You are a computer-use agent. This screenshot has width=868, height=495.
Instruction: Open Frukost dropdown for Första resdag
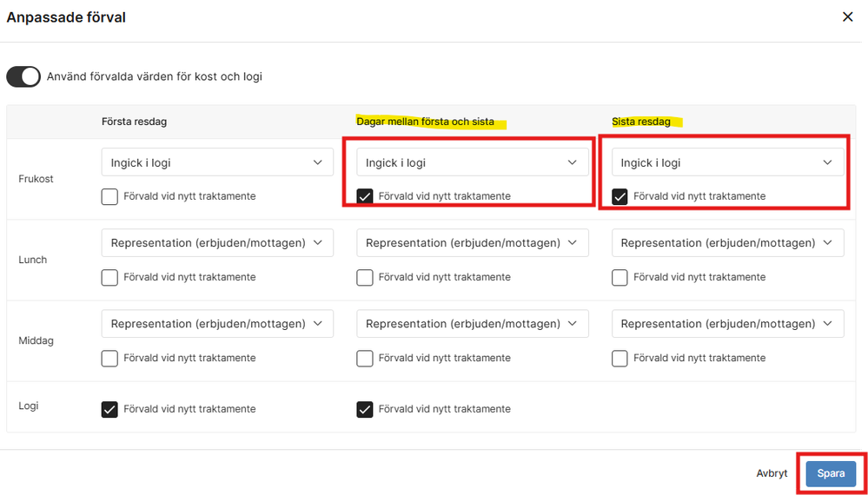(217, 162)
